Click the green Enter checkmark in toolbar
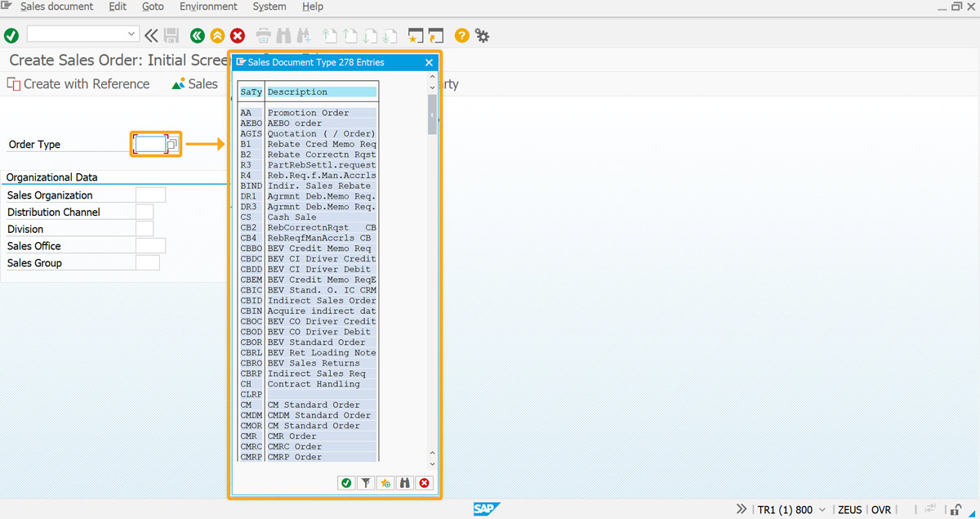This screenshot has height=519, width=980. 11,35
